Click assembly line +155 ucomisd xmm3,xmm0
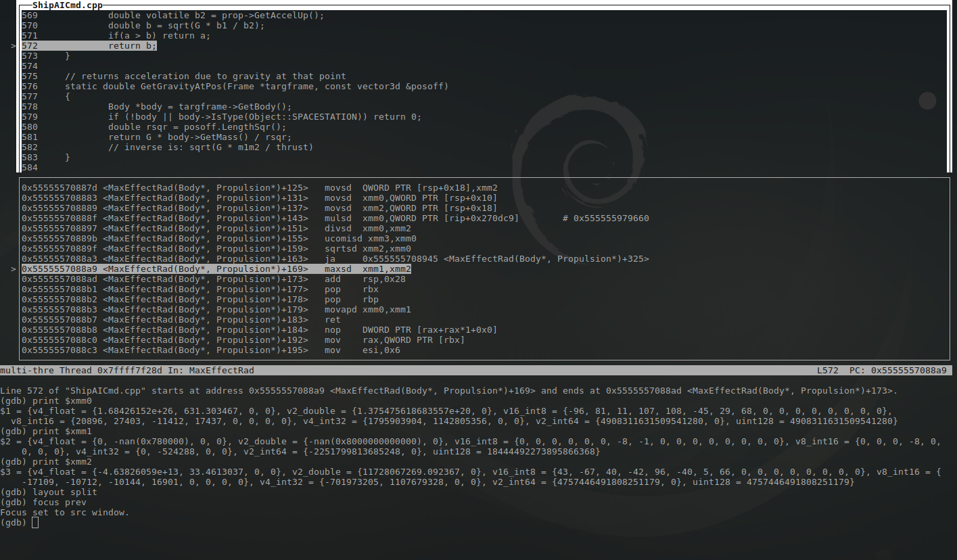The image size is (957, 560). click(219, 238)
